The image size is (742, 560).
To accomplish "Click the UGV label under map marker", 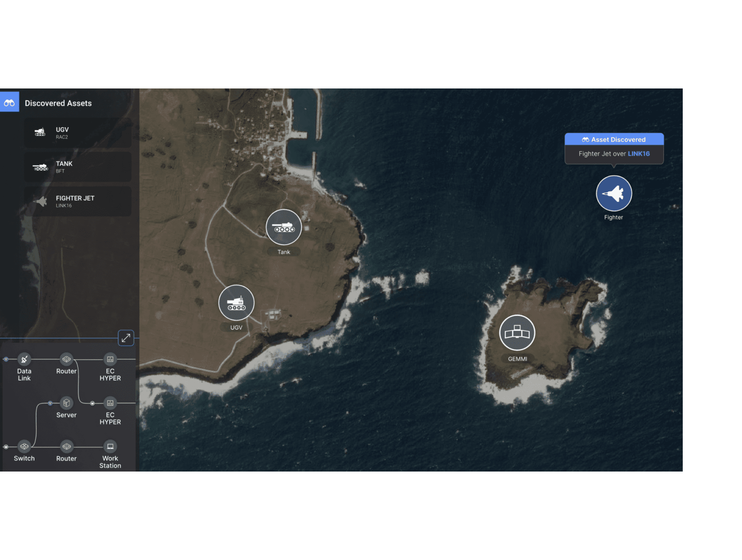I will tap(237, 328).
